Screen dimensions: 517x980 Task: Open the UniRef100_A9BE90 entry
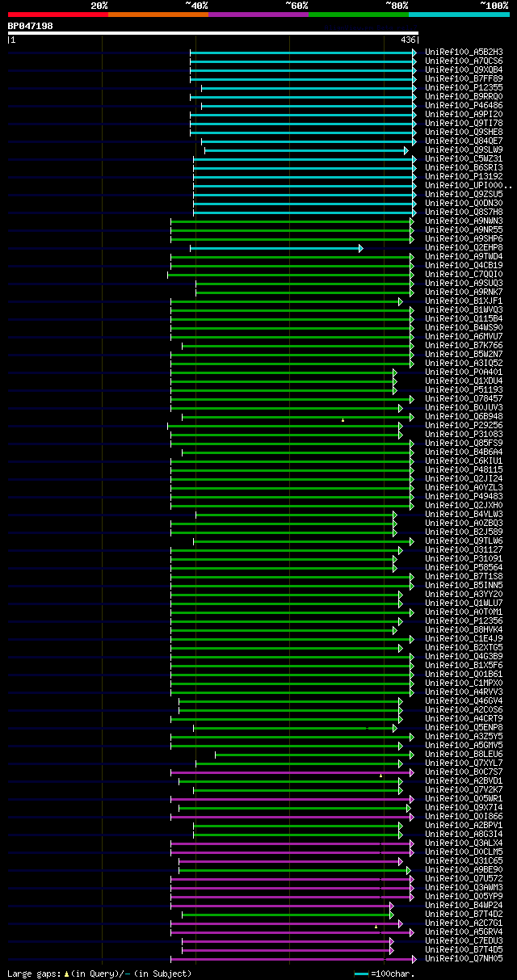pyautogui.click(x=464, y=869)
